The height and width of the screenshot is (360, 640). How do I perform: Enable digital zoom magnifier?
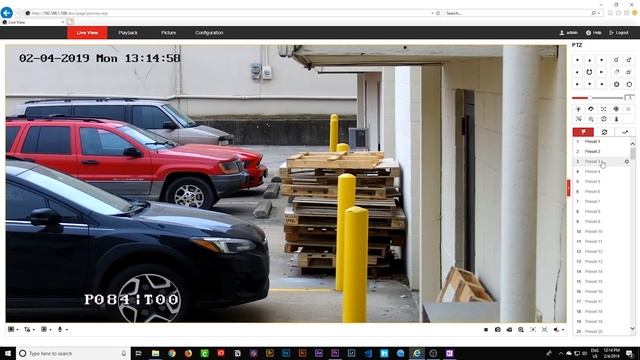521,329
